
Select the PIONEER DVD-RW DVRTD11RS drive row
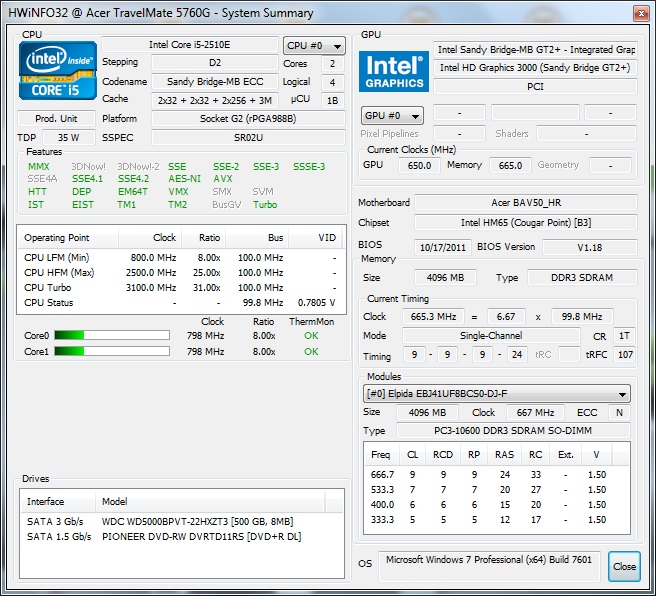(x=182, y=537)
